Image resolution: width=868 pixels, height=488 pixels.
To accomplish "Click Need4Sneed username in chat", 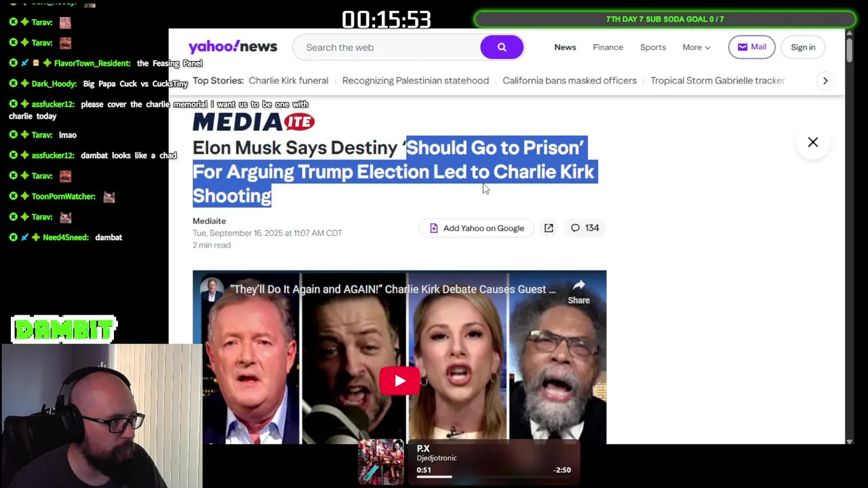I will coord(66,237).
